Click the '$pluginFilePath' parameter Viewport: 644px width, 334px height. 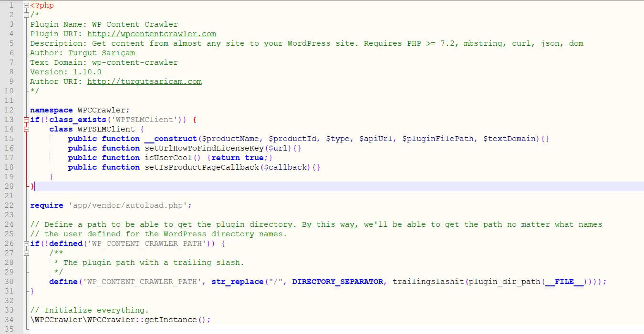coord(438,139)
